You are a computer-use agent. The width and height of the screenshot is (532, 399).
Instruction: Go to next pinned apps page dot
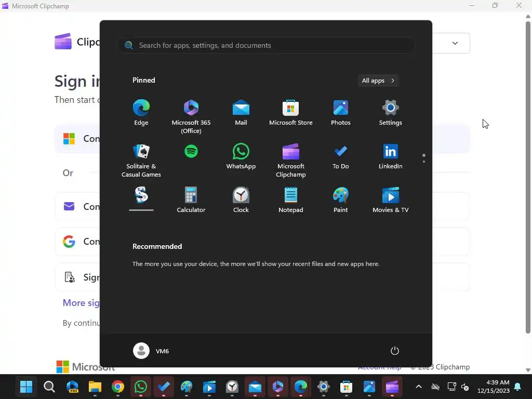pos(424,162)
